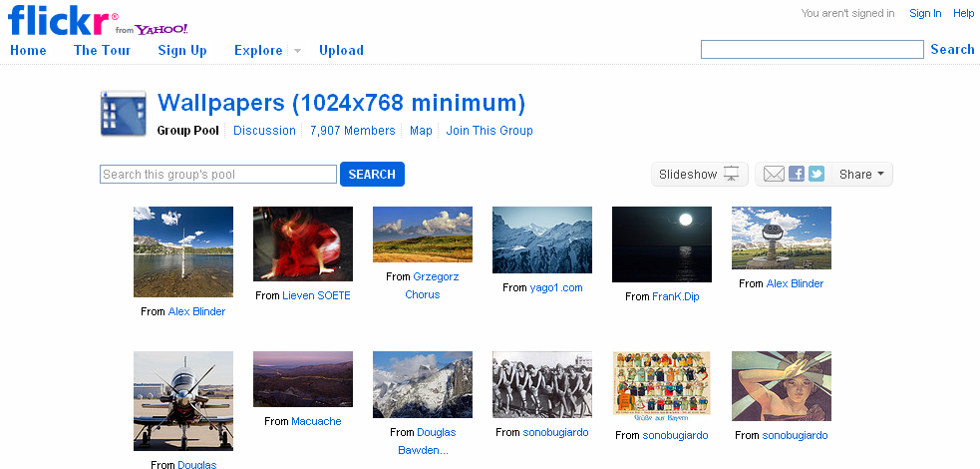The width and height of the screenshot is (980, 469).
Task: Open the blue snowy mountains thumbnail
Action: coord(542,240)
